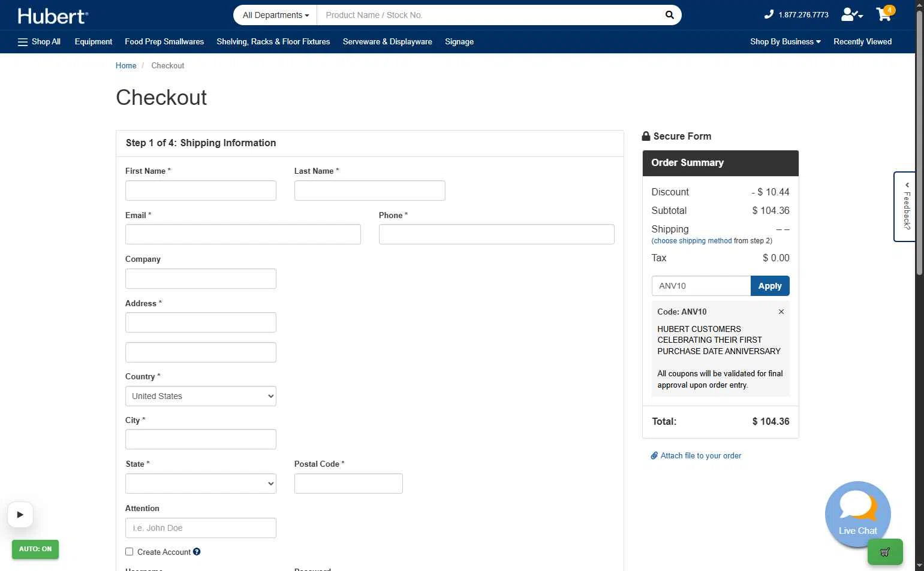This screenshot has width=924, height=571.
Task: Open Shelving, Racks & Floor Fixtures menu
Action: [273, 42]
